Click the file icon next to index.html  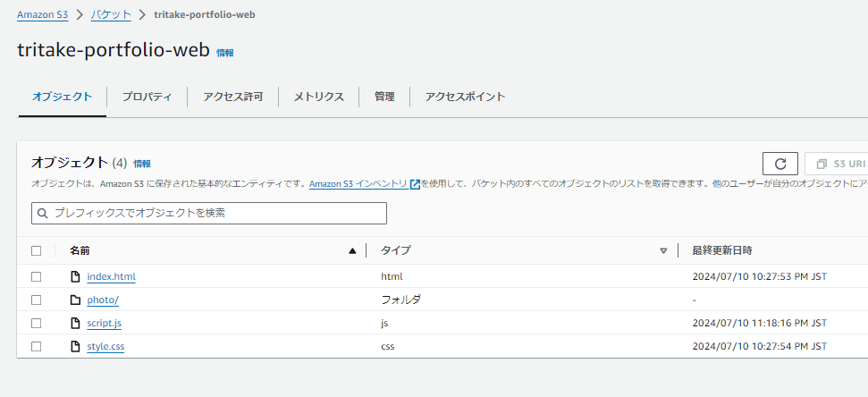(75, 277)
